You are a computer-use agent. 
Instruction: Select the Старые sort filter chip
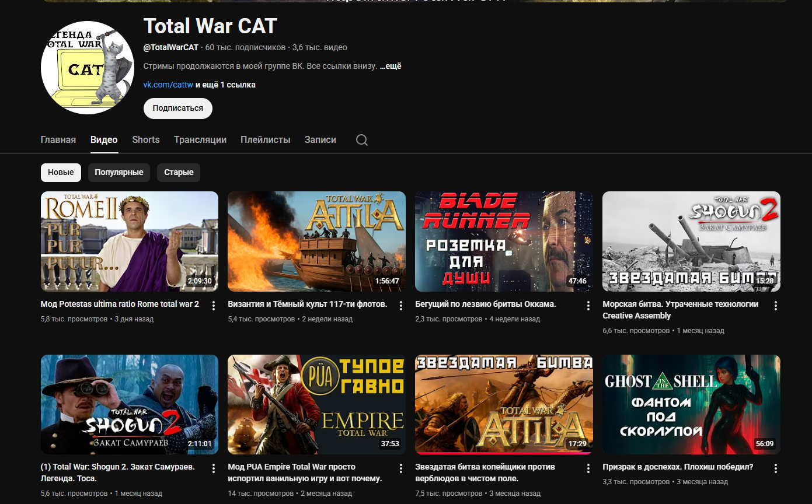179,173
